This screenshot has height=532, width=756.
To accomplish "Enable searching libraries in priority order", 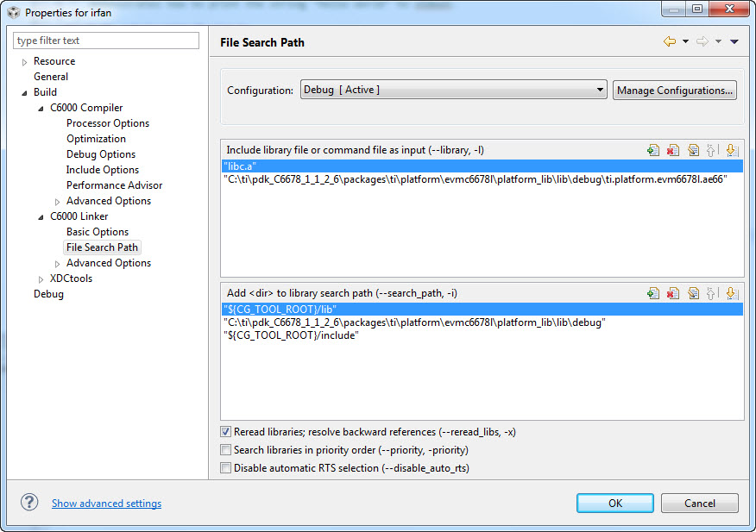I will click(226, 449).
